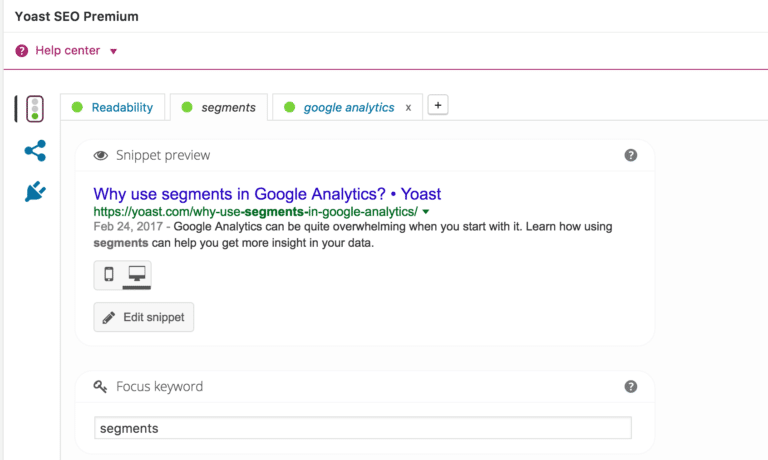Open Snippet preview help question mark
Screen dimensions: 768x460
tap(631, 155)
